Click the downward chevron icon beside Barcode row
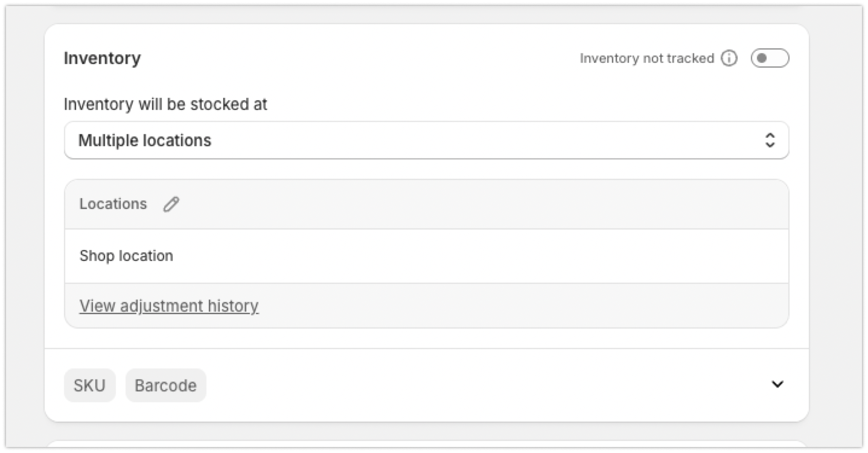Image resolution: width=868 pixels, height=453 pixels. point(777,384)
